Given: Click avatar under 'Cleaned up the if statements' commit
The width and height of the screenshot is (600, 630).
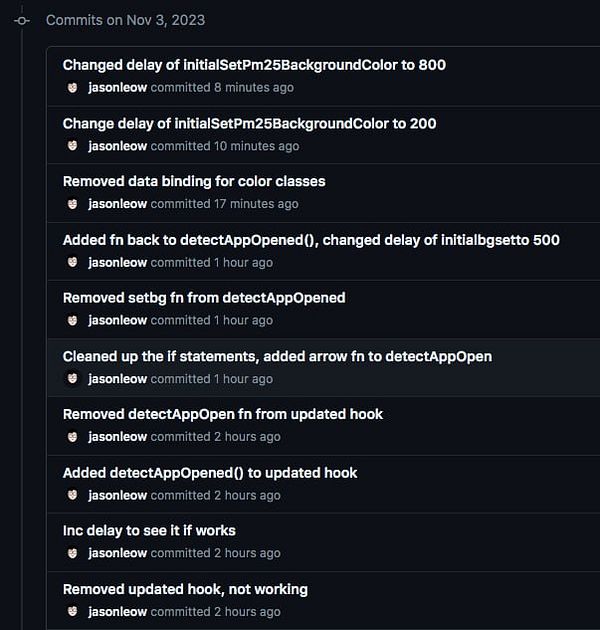Looking at the screenshot, I should coord(72,379).
